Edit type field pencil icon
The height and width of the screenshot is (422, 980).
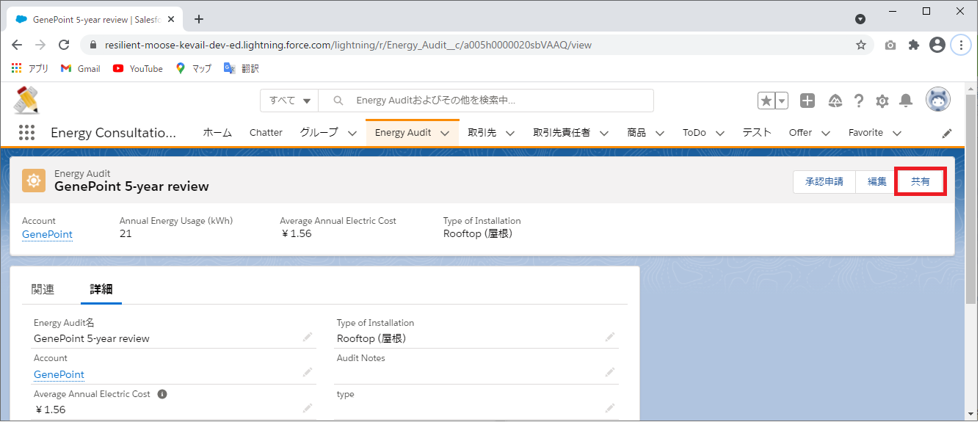tap(610, 408)
